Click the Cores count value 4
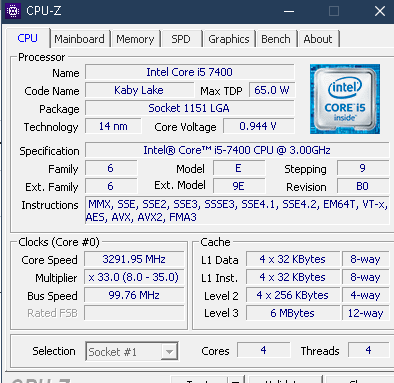This screenshot has width=394, height=383. pos(264,350)
